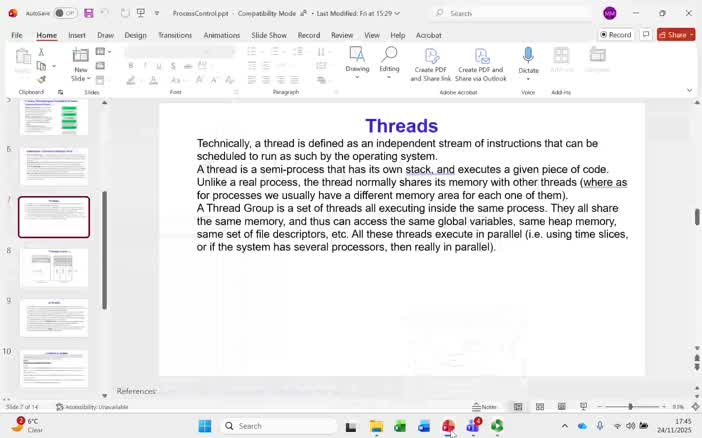Screen dimensions: 702x438
Task: Switch to the Draw tab
Action: [106, 35]
